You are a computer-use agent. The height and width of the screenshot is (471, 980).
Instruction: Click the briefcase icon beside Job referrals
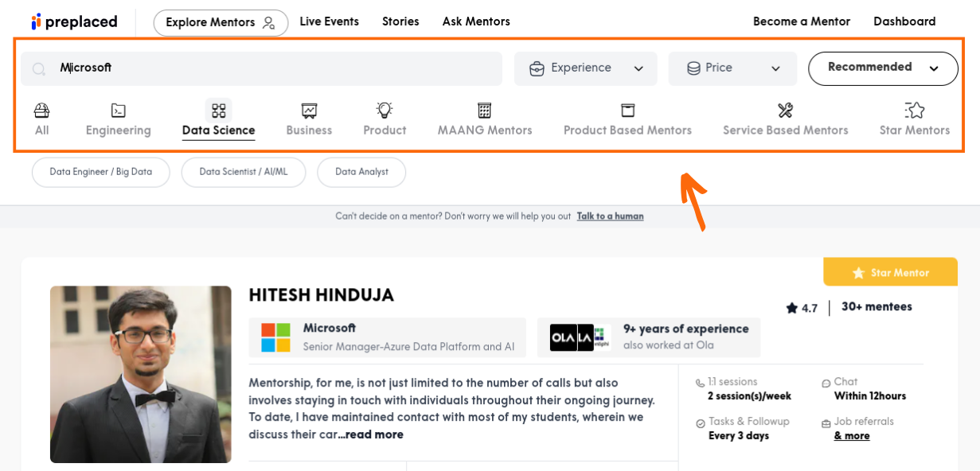826,423
